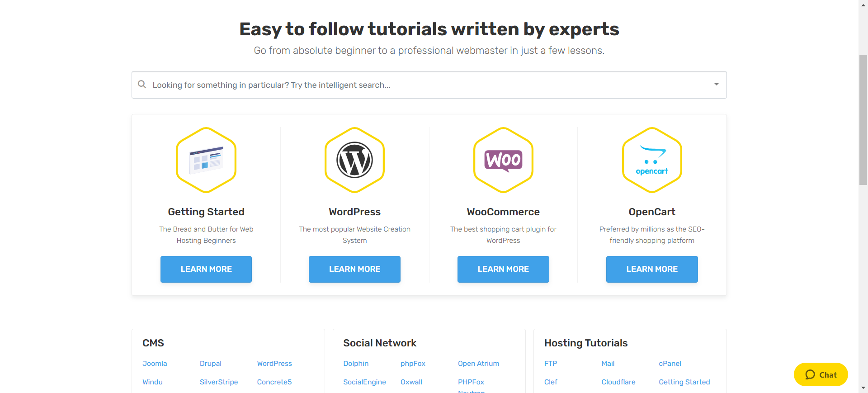Viewport: 868px width, 393px height.
Task: Open the Chat widget
Action: pyautogui.click(x=821, y=374)
